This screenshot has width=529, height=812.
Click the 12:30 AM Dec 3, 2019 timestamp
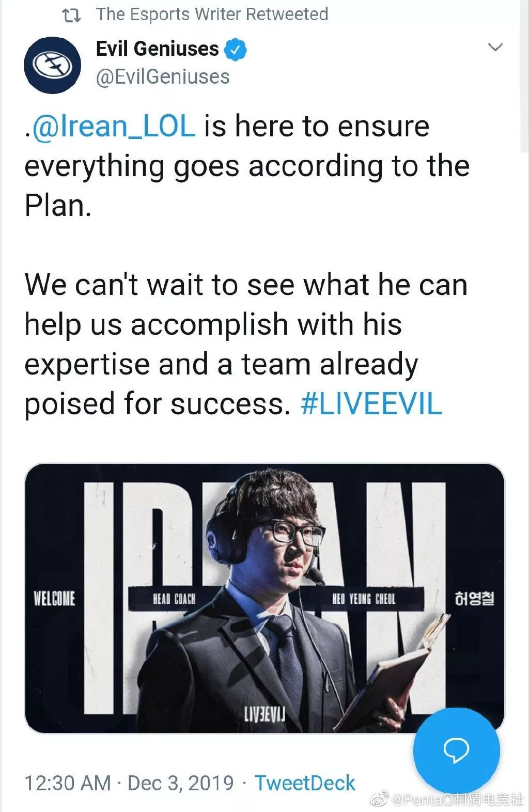[129, 783]
